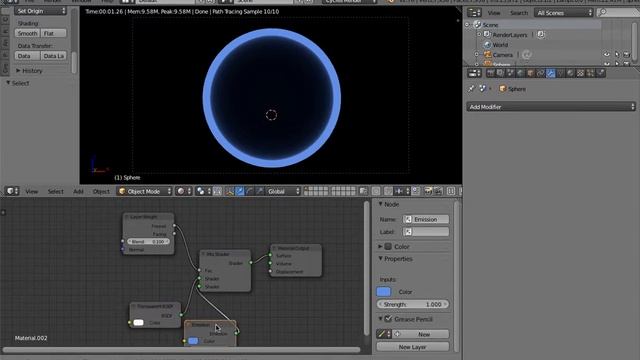Open the Select menu in 3D header
The height and width of the screenshot is (360, 640).
pos(56,191)
